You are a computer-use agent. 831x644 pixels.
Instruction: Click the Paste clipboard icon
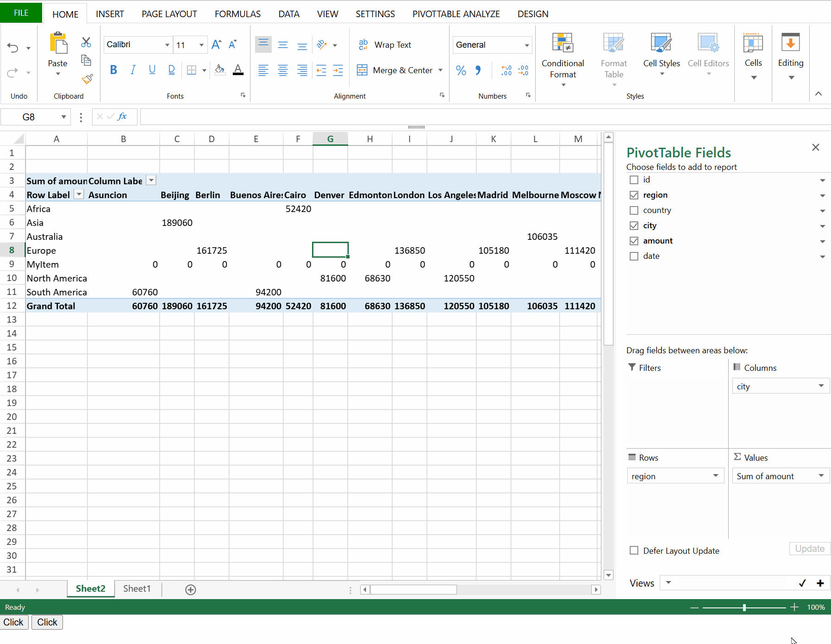[x=58, y=43]
